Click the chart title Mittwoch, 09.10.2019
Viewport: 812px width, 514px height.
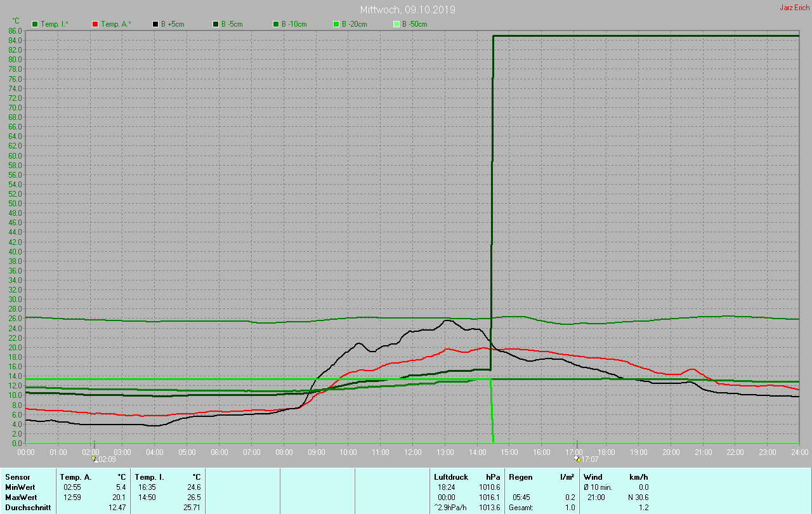[x=407, y=10]
